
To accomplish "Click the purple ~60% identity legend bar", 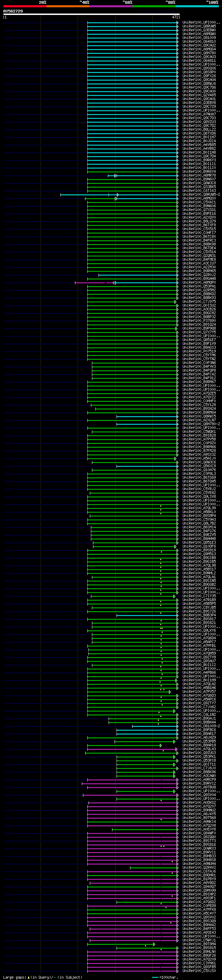I will 111,6.
